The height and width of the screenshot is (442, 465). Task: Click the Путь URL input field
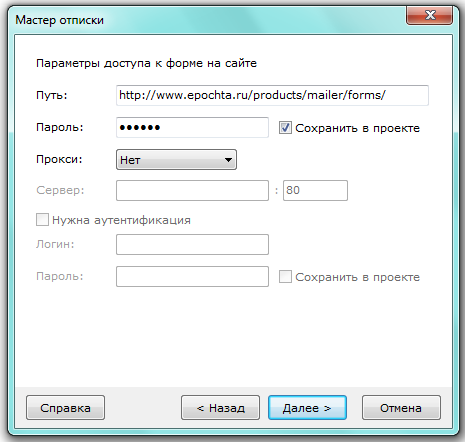tap(272, 95)
